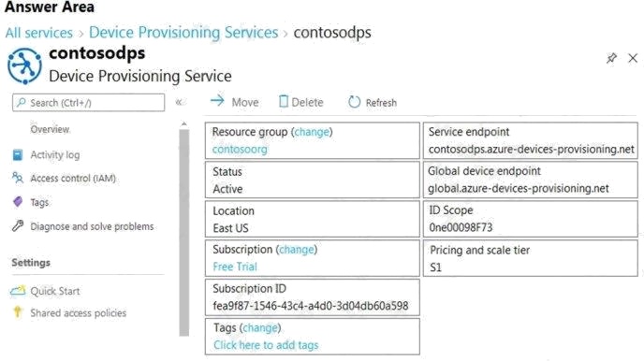644x361 pixels.
Task: Collapse sidebar with double chevron
Action: pyautogui.click(x=179, y=102)
